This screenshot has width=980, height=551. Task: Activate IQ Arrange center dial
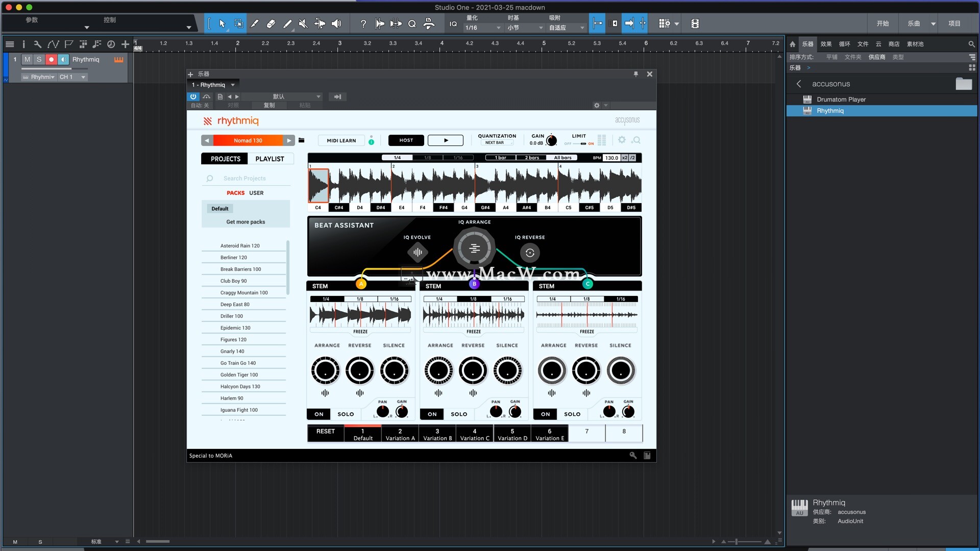tap(475, 248)
